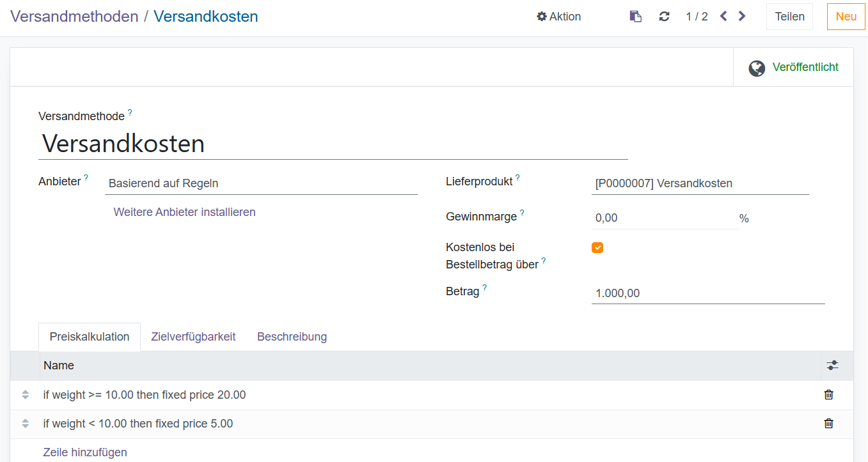Click the Betrag input field
Viewport: 868px width, 462px height.
tap(707, 293)
